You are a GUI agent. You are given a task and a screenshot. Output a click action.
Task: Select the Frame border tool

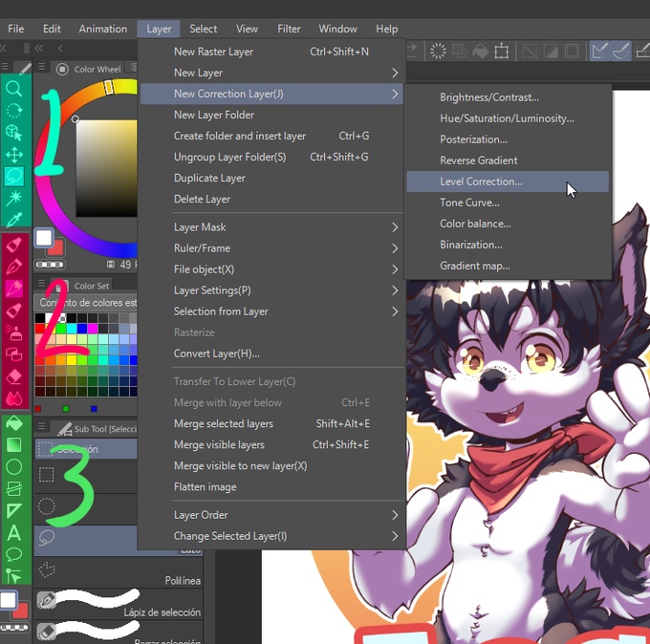point(13,488)
